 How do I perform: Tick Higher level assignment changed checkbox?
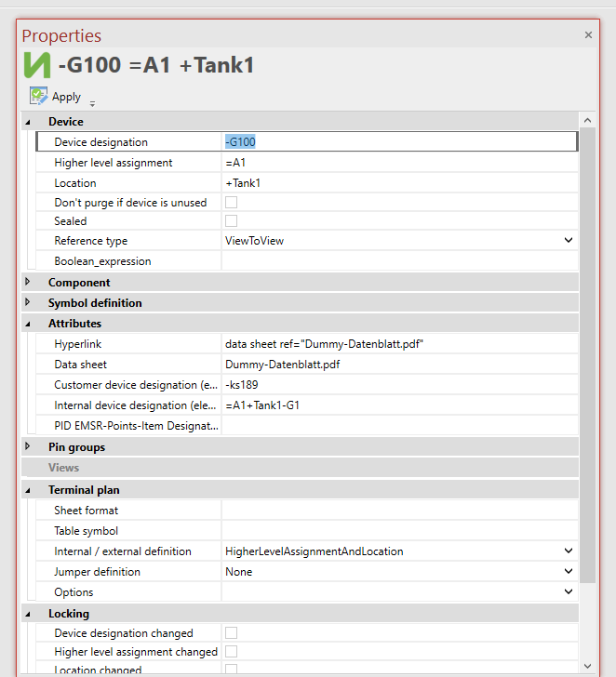click(x=231, y=652)
